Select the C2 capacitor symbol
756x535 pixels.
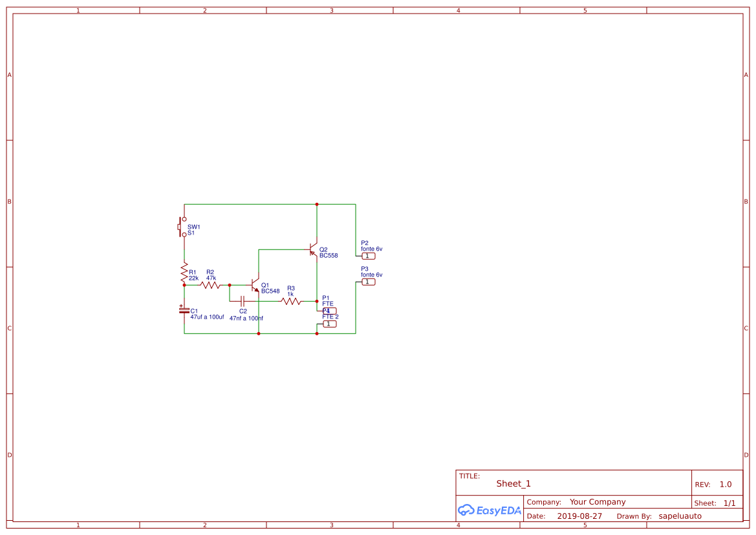(243, 301)
